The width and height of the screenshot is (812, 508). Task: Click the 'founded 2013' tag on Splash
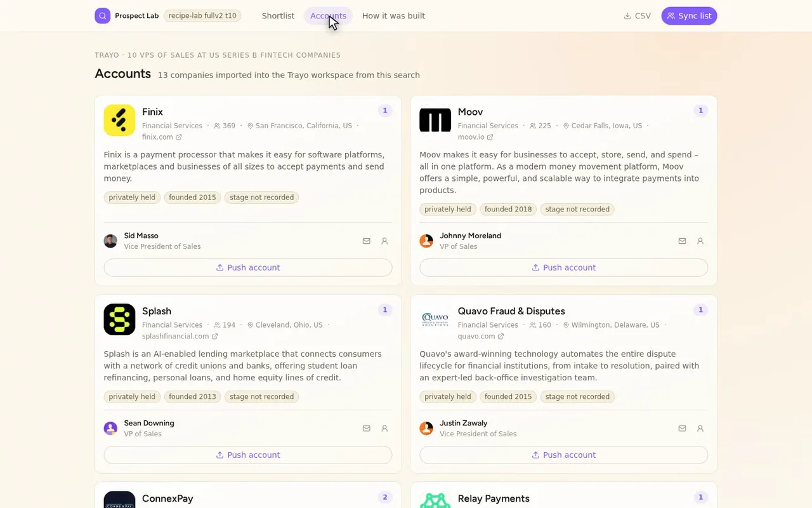pyautogui.click(x=192, y=397)
